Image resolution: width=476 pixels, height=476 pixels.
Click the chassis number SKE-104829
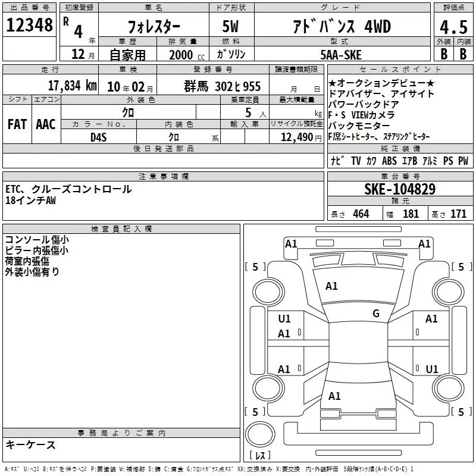[x=400, y=189]
